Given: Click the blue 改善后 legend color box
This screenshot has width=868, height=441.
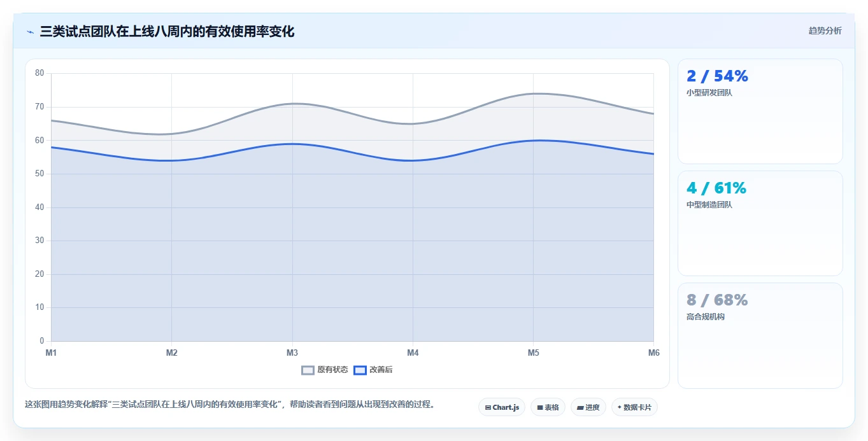Looking at the screenshot, I should click(360, 370).
